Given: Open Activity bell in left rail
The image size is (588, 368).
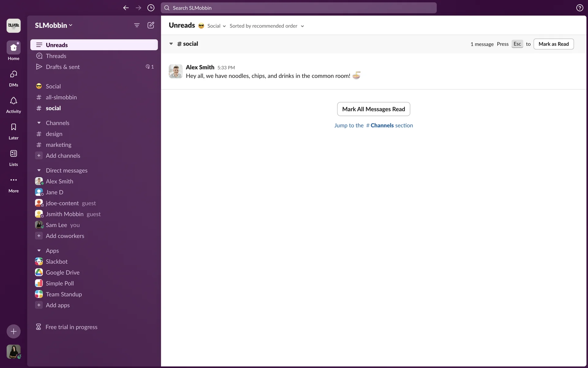Looking at the screenshot, I should (x=13, y=105).
